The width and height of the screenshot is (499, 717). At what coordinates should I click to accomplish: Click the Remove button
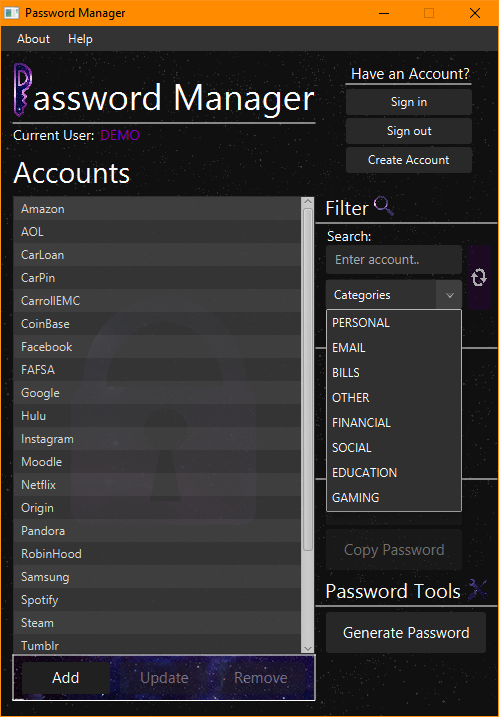(261, 678)
